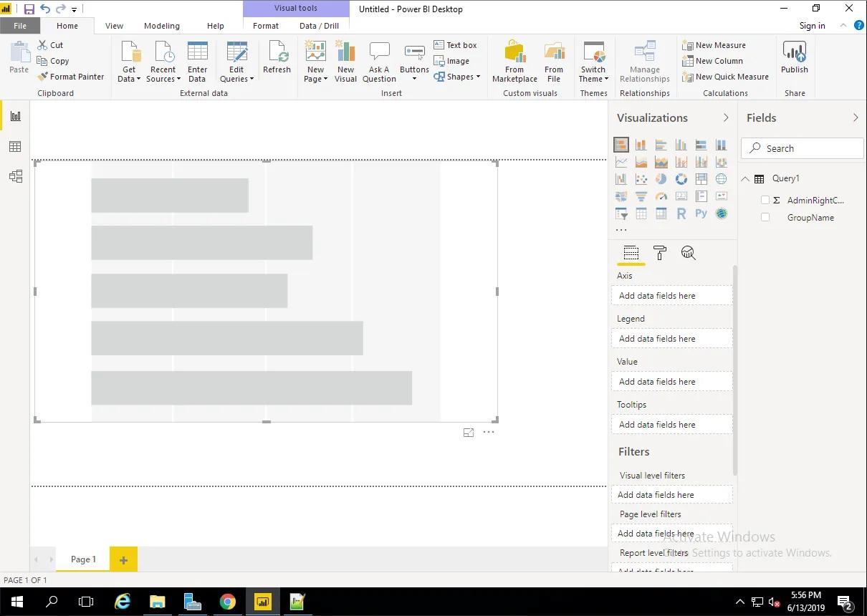Screen dimensions: 867x616
Task: Select the Funnel chart visual
Action: [x=641, y=196]
